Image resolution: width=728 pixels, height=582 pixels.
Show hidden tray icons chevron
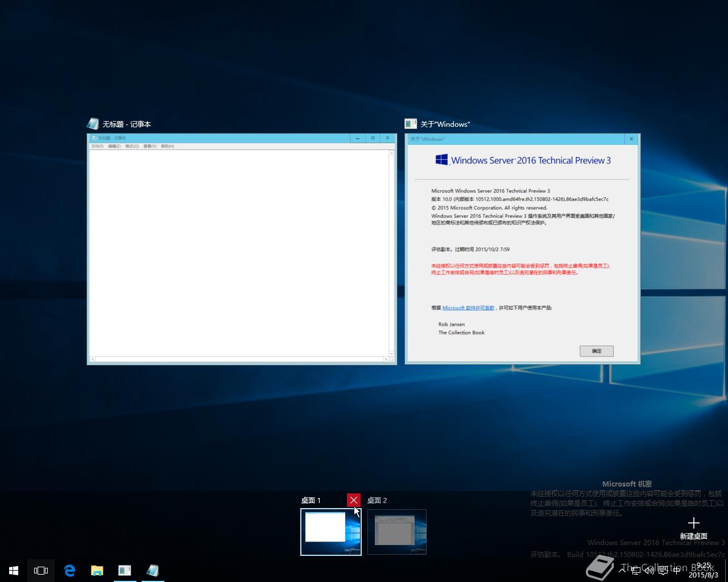point(623,570)
